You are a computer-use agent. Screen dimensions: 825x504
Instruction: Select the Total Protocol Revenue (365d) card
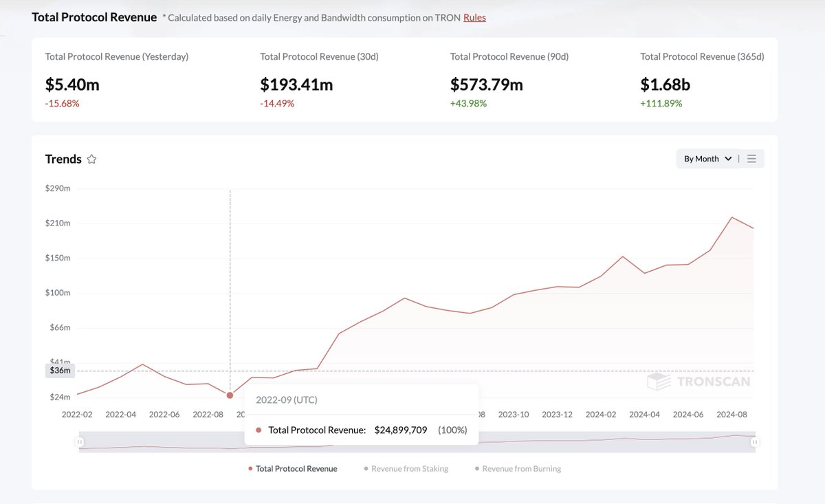[x=701, y=79]
